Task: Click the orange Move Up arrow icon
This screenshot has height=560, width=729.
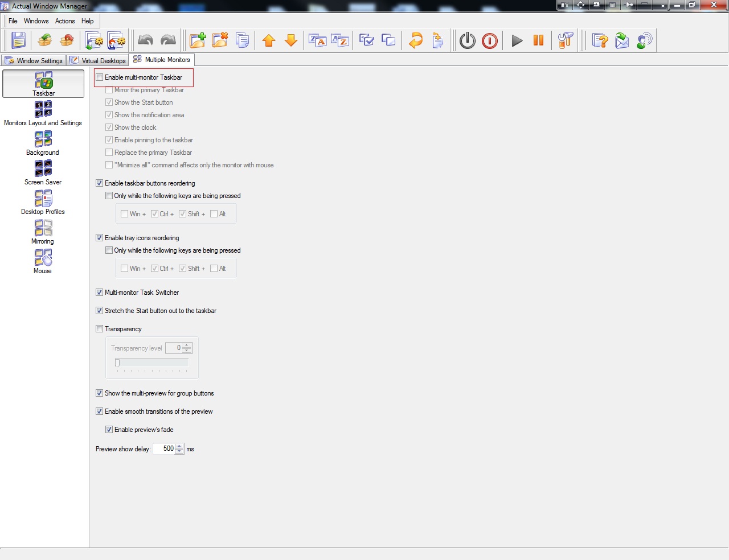Action: click(269, 40)
